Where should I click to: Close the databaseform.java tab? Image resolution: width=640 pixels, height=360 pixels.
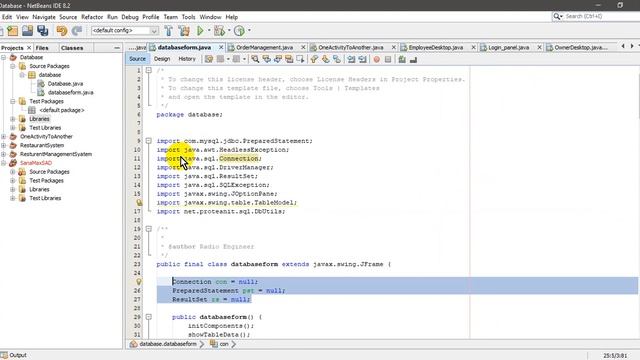pyautogui.click(x=221, y=47)
